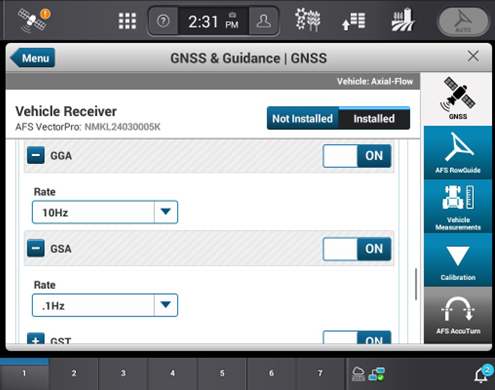Open the GGA Rate 10Hz dropdown
495x390 pixels.
105,212
